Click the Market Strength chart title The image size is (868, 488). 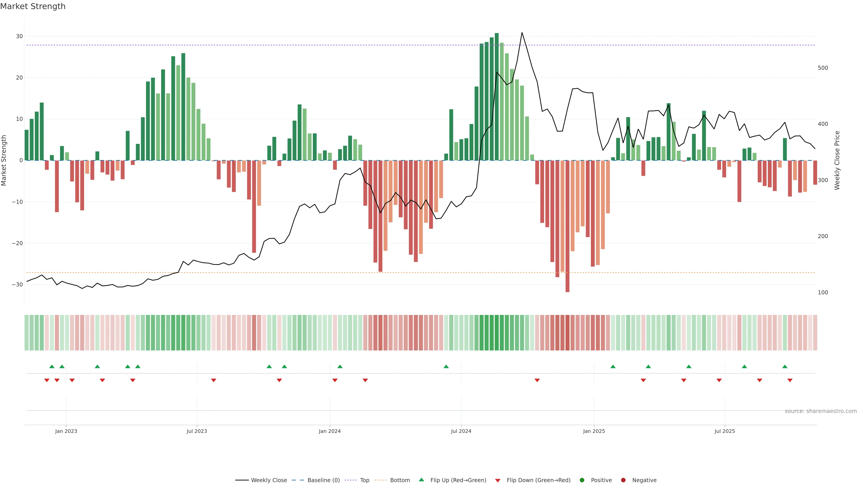(33, 6)
